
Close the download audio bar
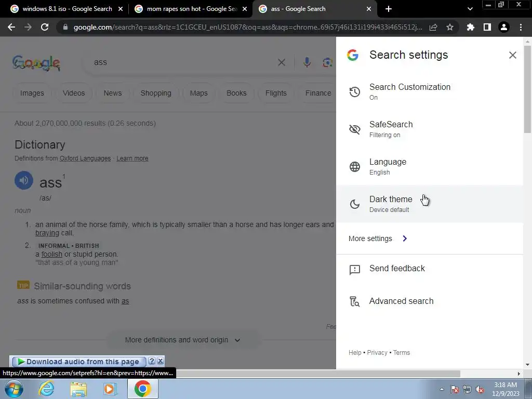point(161,362)
